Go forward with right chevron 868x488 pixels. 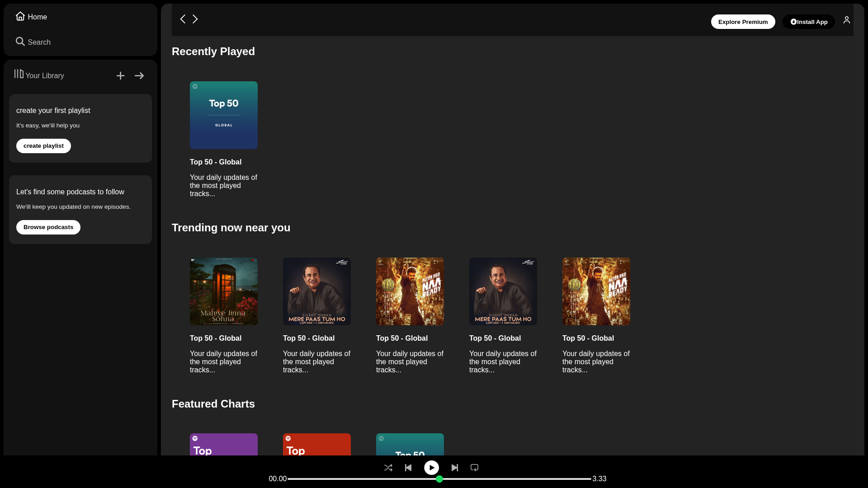tap(195, 19)
